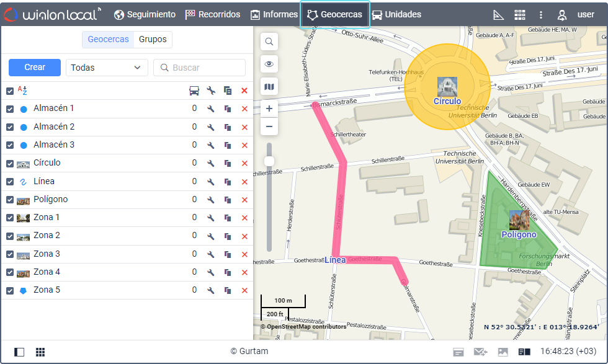Click header copy icon for selected geofences
The height and width of the screenshot is (364, 608).
tap(228, 91)
